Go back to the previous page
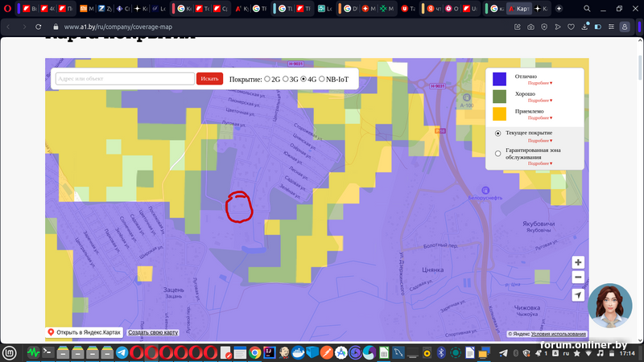Screen dimensions: 644x362 [8, 27]
